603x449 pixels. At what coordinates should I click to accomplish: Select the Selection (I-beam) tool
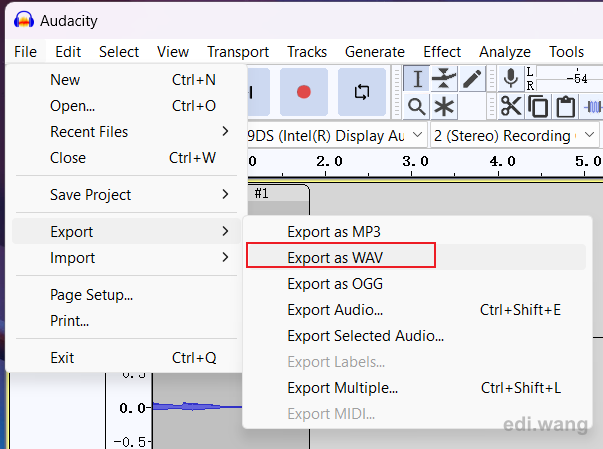[417, 78]
